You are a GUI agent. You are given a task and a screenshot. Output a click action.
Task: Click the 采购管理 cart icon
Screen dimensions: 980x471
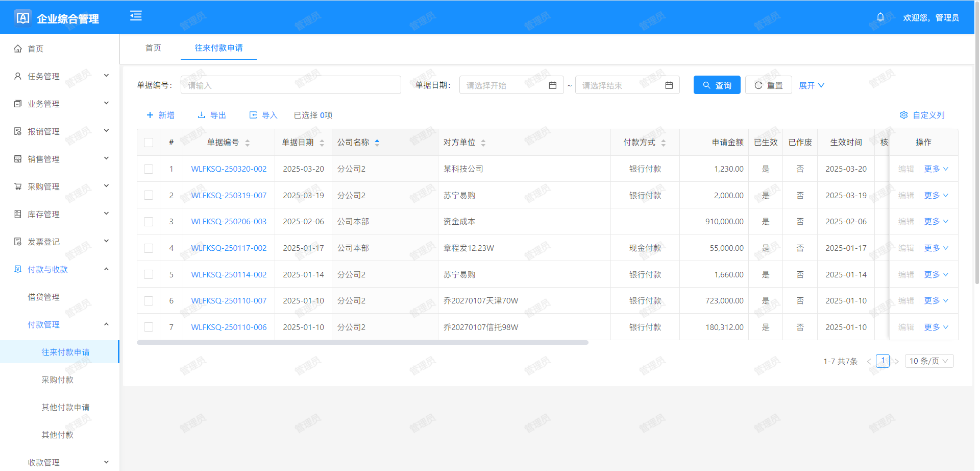point(18,186)
